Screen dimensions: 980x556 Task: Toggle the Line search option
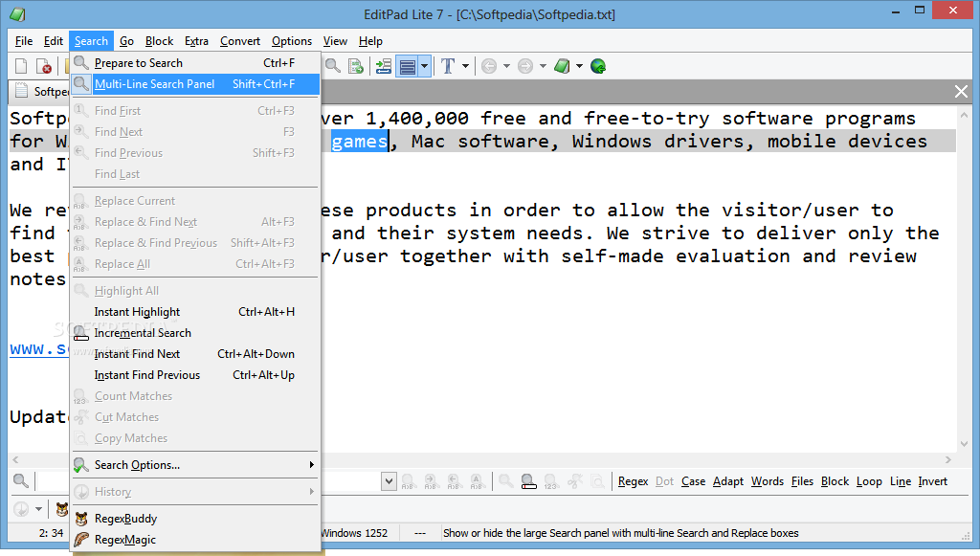point(901,481)
